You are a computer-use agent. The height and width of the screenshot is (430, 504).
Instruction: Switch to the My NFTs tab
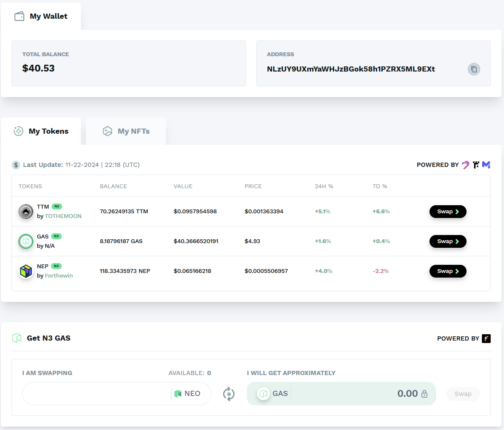(126, 131)
